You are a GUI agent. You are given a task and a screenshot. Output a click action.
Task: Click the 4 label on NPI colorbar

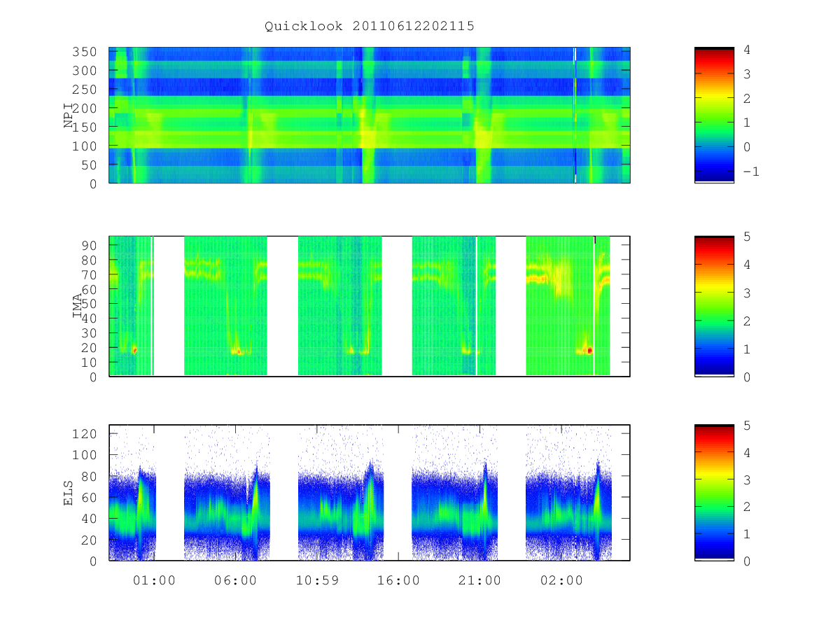point(747,50)
